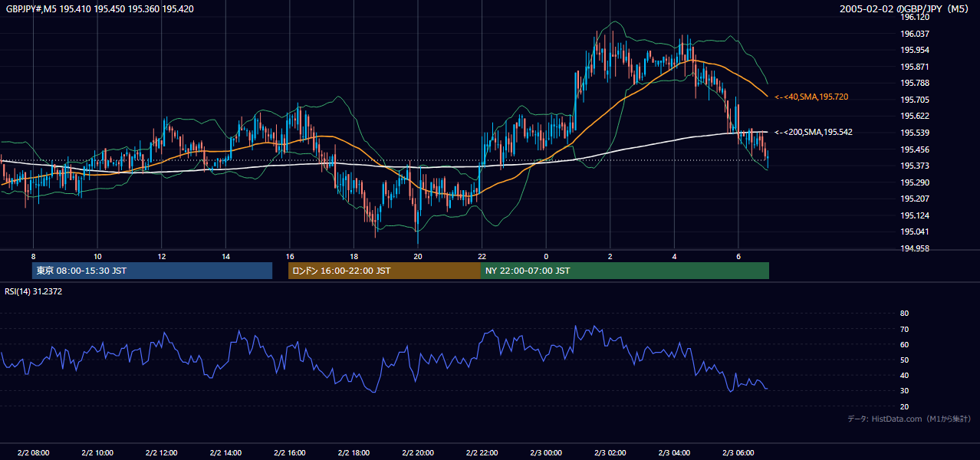
Task: Click price axis label 195.373
Action: click(914, 166)
